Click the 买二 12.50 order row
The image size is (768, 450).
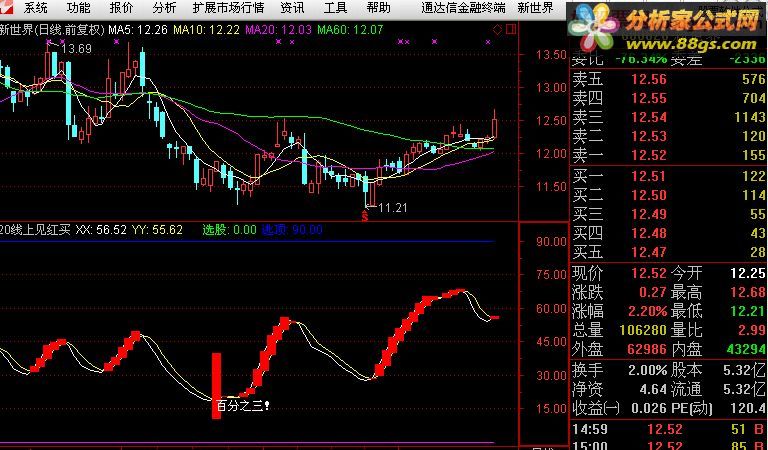coord(669,195)
